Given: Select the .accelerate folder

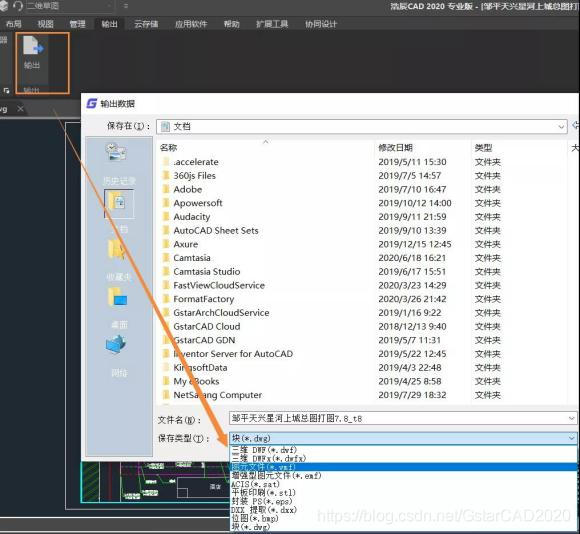Looking at the screenshot, I should (x=196, y=162).
